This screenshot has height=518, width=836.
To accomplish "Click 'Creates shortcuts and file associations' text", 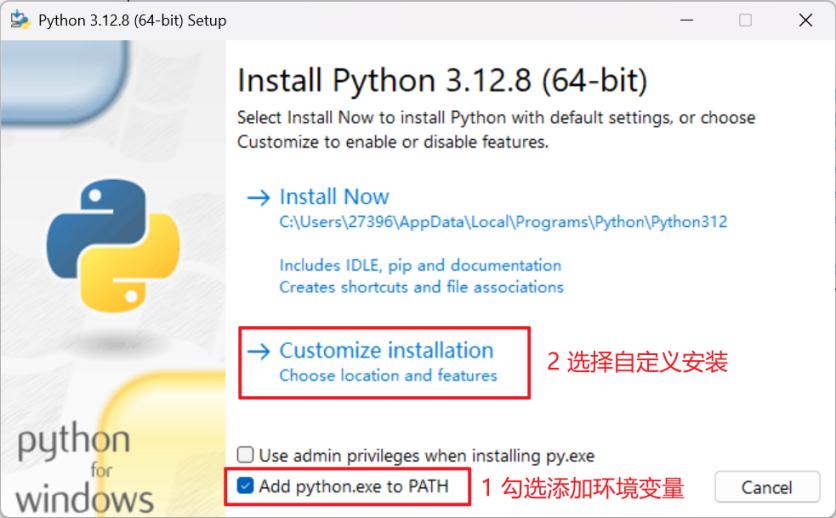I will (x=421, y=287).
